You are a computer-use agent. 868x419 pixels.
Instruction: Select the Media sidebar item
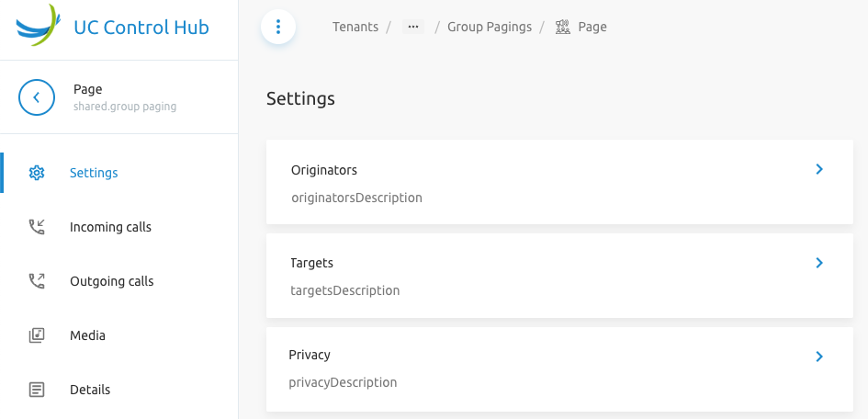pos(87,335)
